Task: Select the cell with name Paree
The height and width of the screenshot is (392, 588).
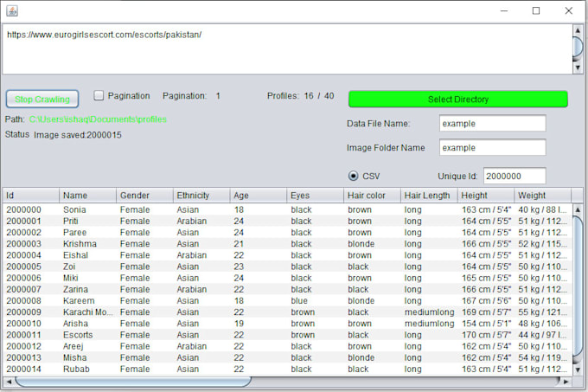Action: [87, 232]
